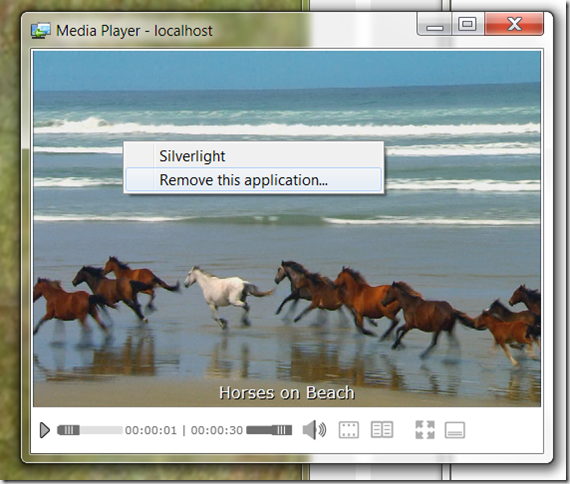
Task: Choose Remove this application... menu entry
Action: (254, 180)
